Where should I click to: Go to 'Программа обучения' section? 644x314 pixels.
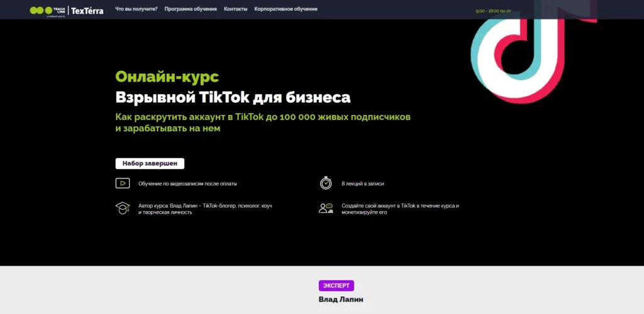[x=191, y=9]
